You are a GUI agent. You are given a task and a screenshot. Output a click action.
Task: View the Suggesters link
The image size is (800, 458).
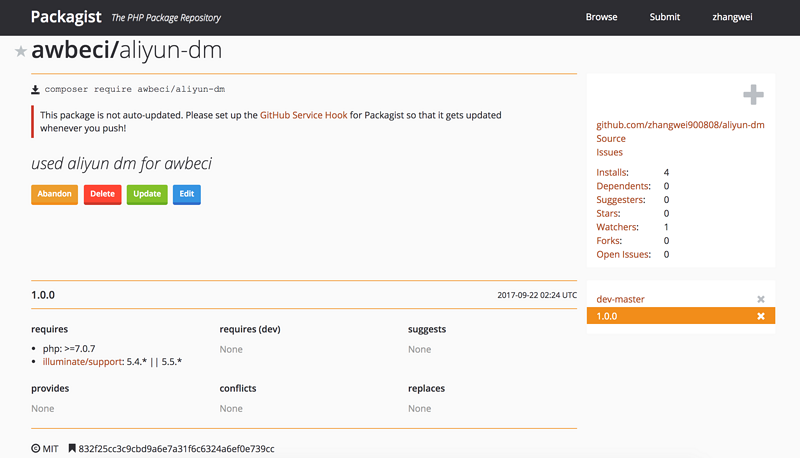tap(621, 200)
